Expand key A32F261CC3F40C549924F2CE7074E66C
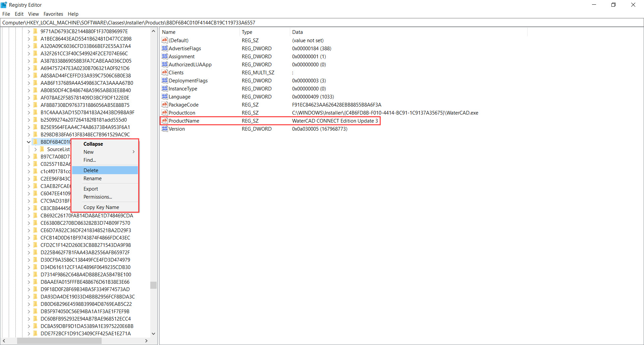644x345 pixels. pyautogui.click(x=29, y=54)
